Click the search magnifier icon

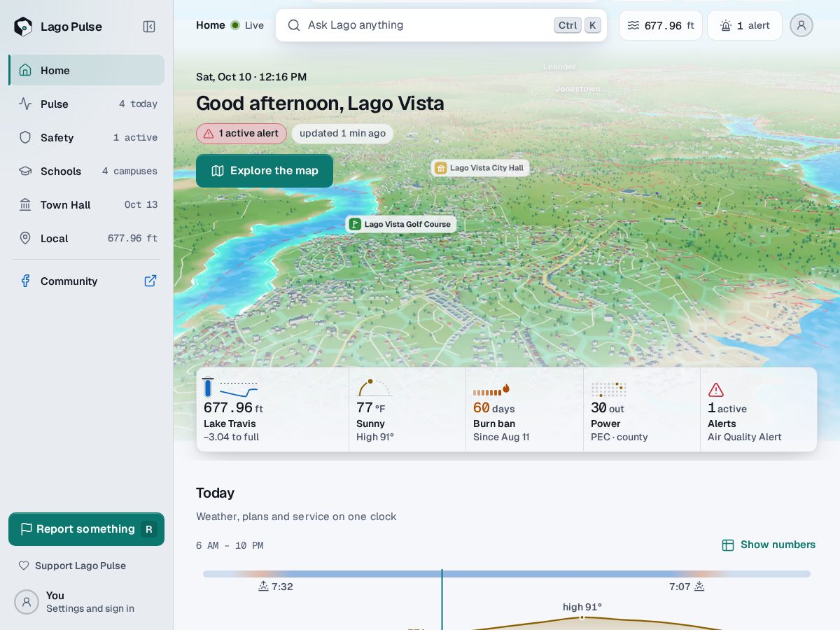pyautogui.click(x=295, y=25)
